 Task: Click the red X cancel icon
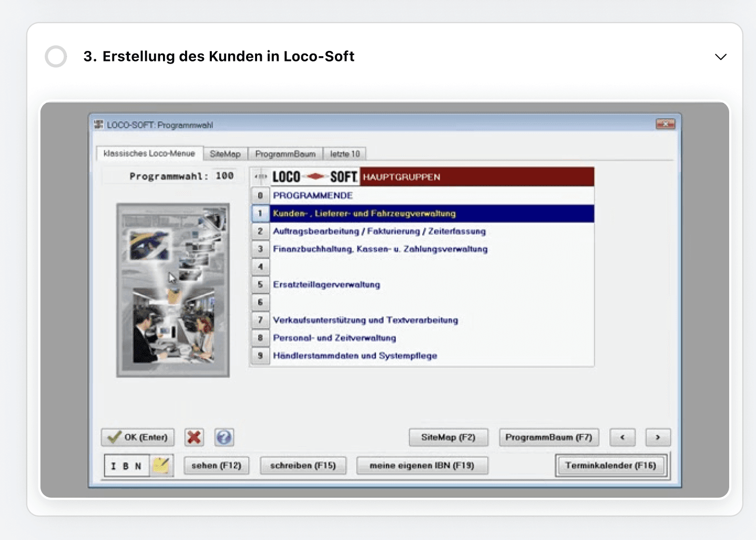[194, 437]
